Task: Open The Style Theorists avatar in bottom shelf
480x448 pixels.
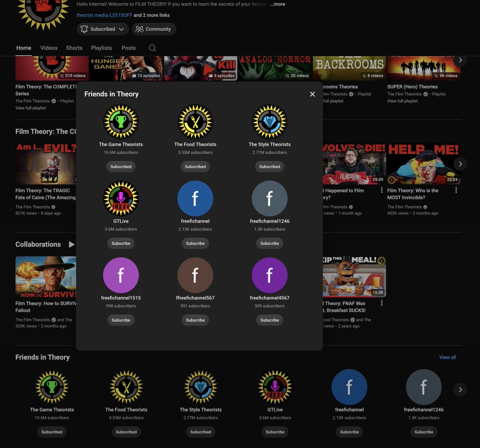Action: pos(201,387)
